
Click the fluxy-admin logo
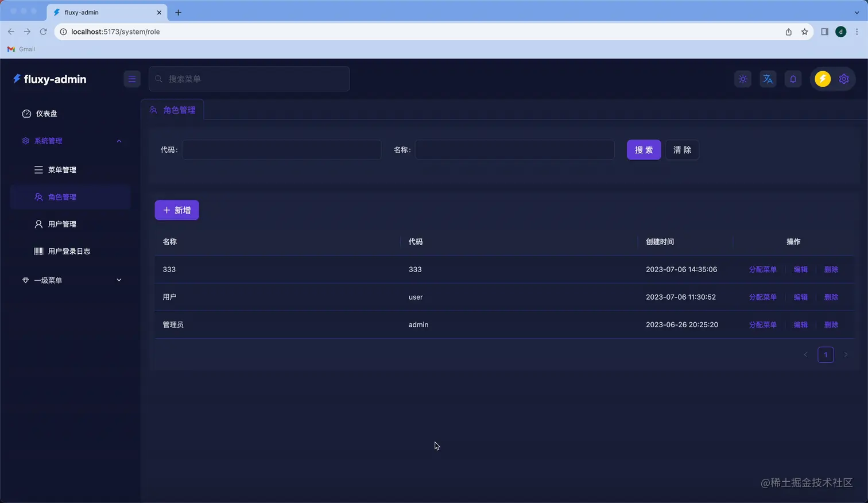click(x=50, y=79)
